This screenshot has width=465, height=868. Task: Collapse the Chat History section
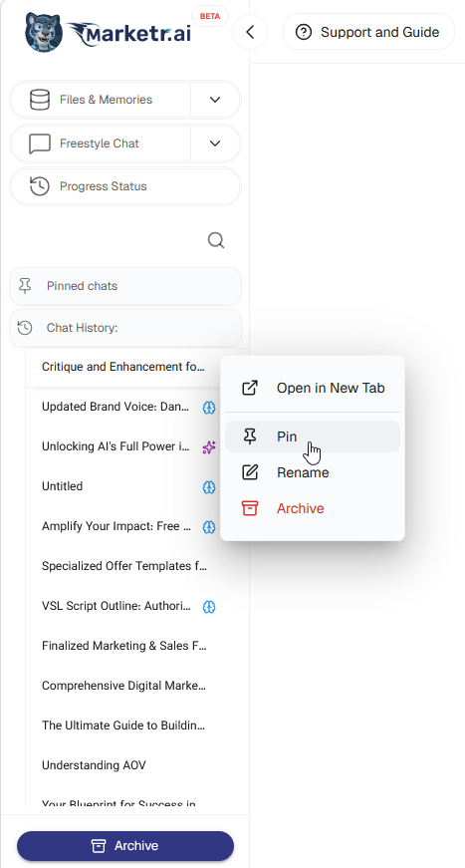pyautogui.click(x=125, y=328)
